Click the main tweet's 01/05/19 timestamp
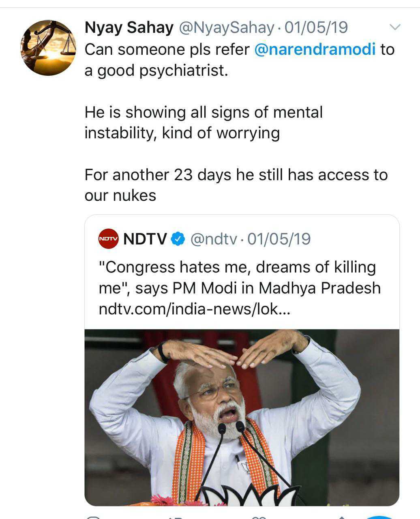 pos(316,28)
